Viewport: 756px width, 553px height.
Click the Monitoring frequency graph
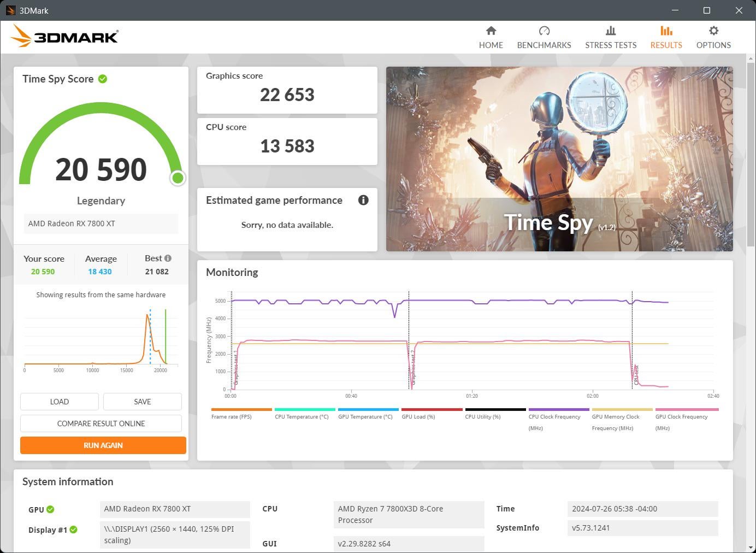point(472,341)
